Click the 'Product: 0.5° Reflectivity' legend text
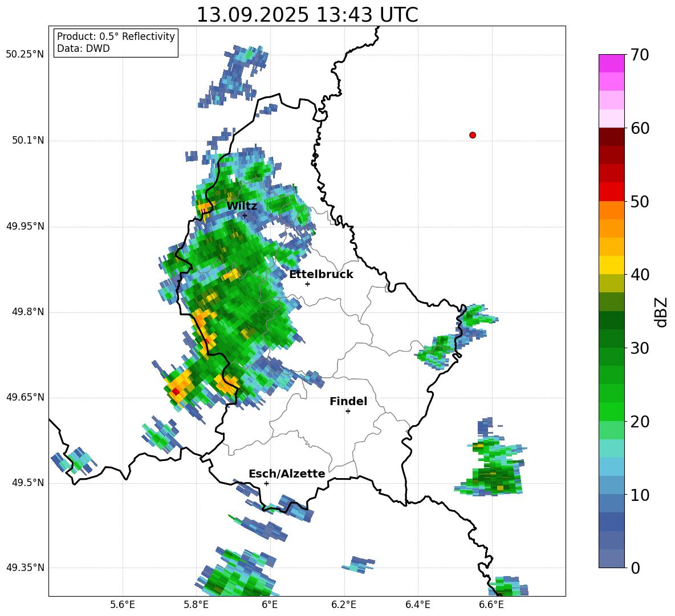This screenshot has width=675, height=616. pos(116,36)
